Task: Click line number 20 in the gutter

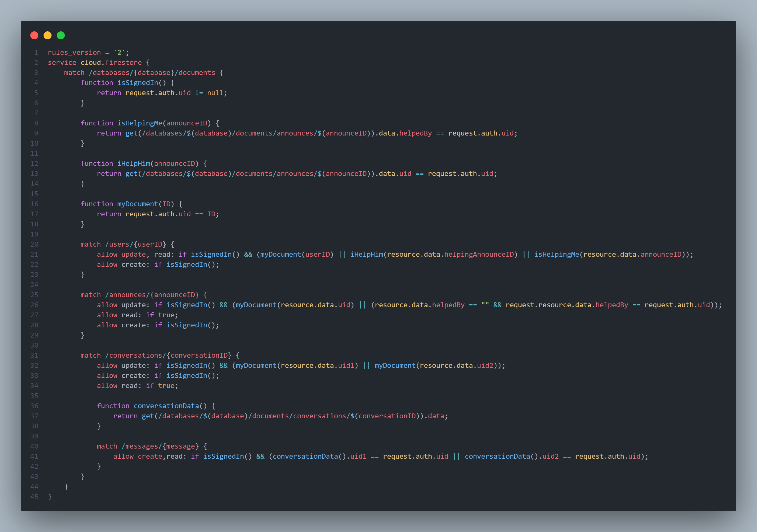Action: (x=34, y=244)
